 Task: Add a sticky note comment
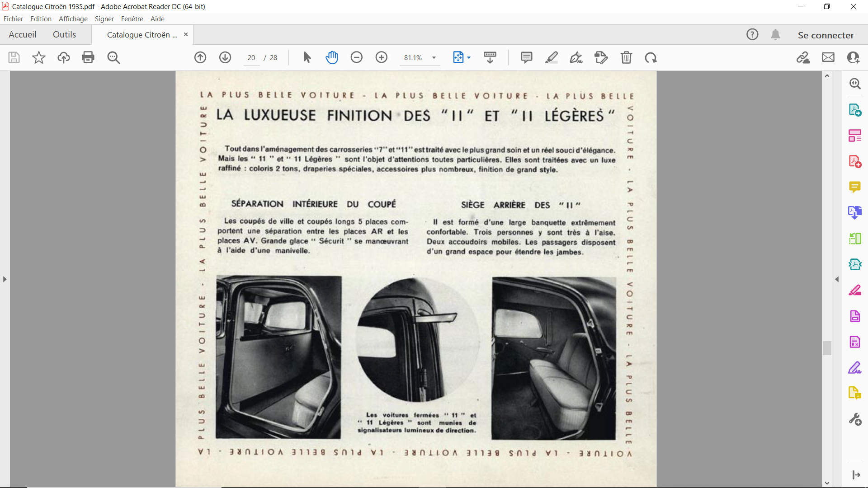point(526,57)
